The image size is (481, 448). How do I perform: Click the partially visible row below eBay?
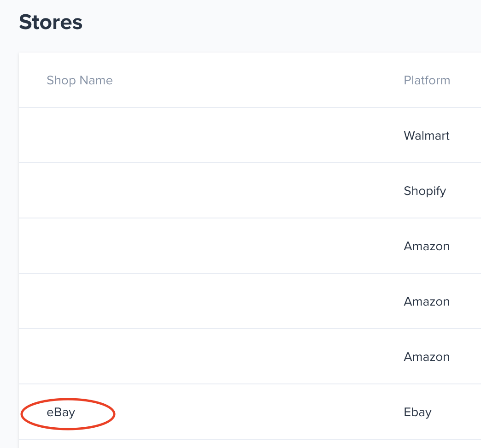(x=250, y=444)
